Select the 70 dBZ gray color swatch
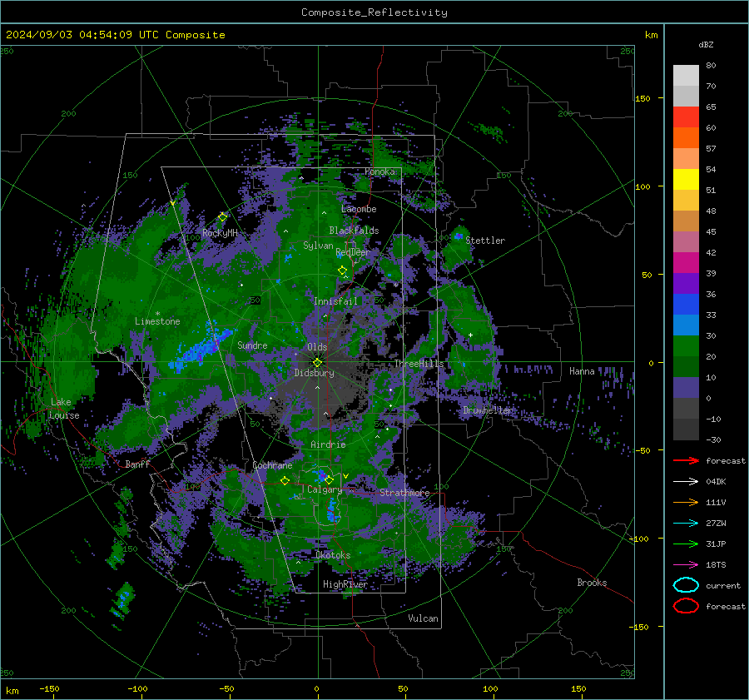The height and width of the screenshot is (700, 749). point(686,96)
